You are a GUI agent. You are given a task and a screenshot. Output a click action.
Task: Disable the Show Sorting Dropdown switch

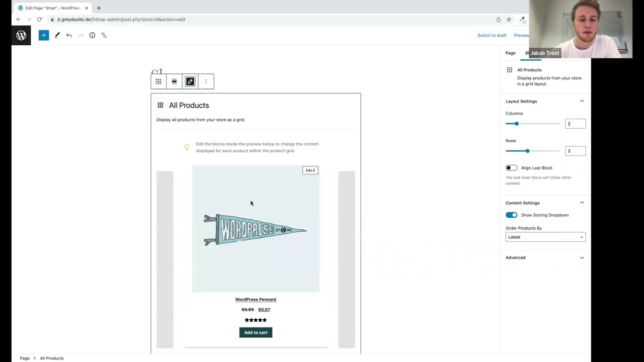(x=511, y=215)
